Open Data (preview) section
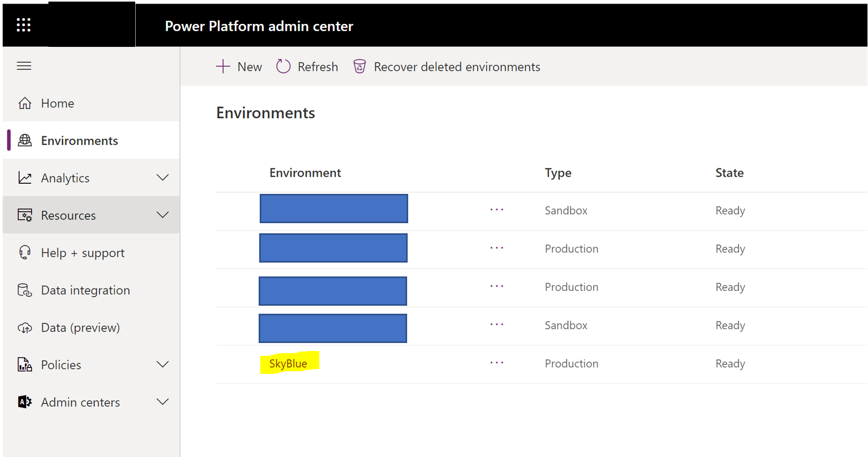Image resolution: width=868 pixels, height=457 pixels. coord(91,328)
